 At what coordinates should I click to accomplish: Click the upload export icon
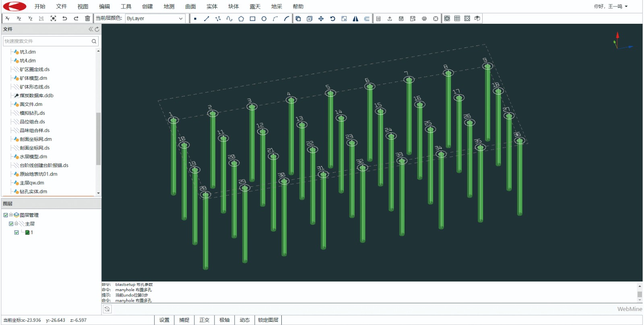[x=390, y=19]
